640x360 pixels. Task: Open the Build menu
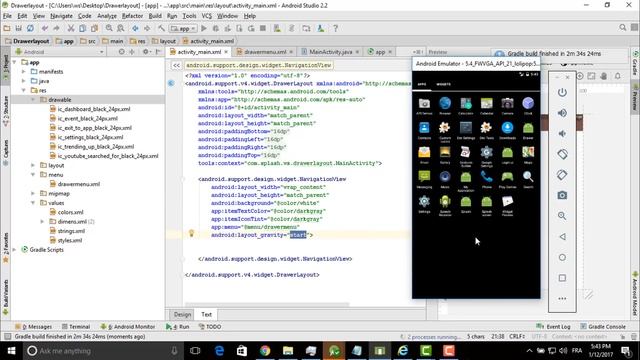tap(155, 16)
